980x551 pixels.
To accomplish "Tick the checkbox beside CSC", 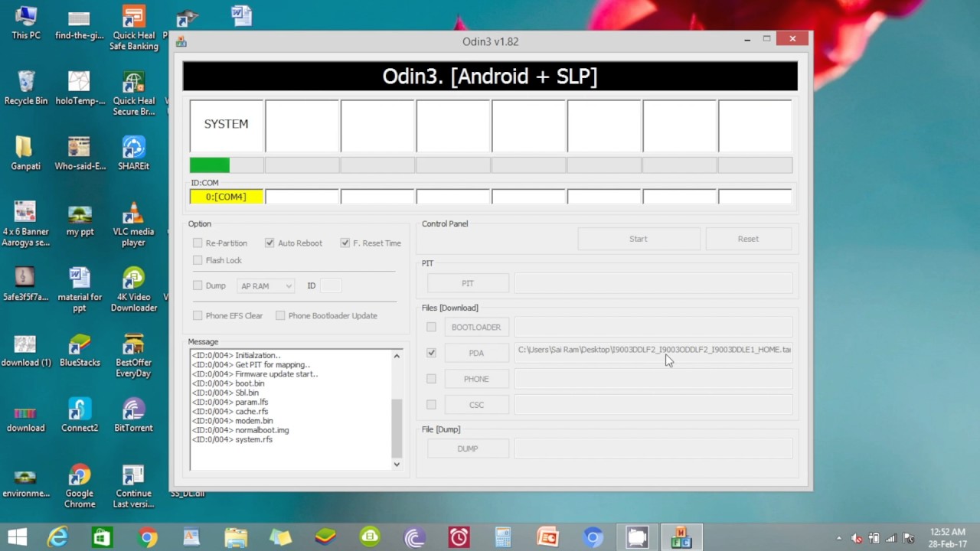I will [x=431, y=405].
